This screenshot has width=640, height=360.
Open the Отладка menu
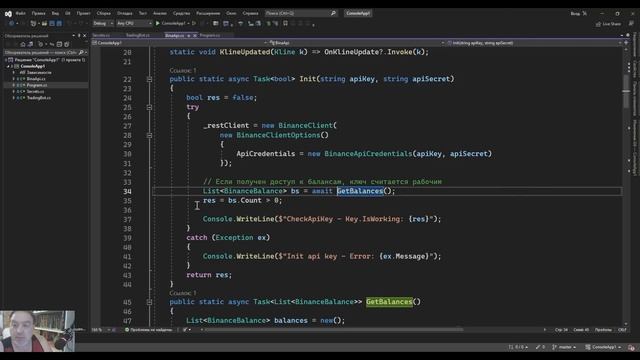pos(124,13)
